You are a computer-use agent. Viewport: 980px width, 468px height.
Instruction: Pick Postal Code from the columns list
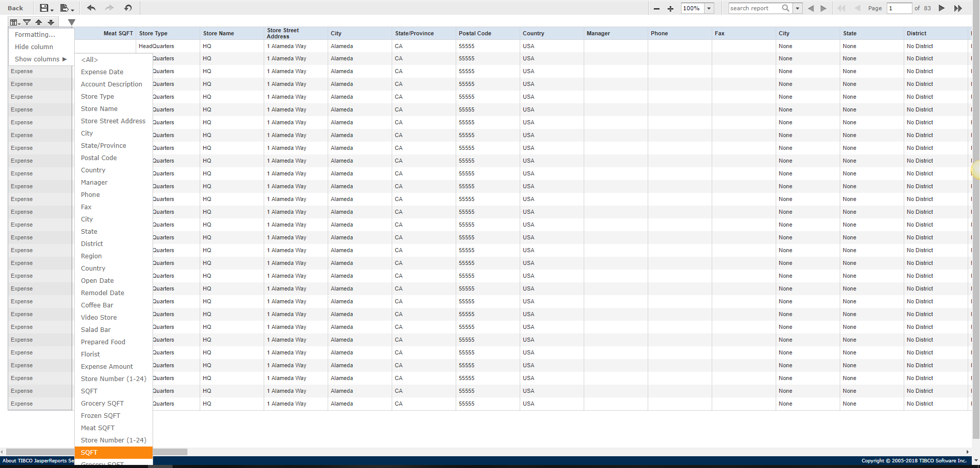114,158
